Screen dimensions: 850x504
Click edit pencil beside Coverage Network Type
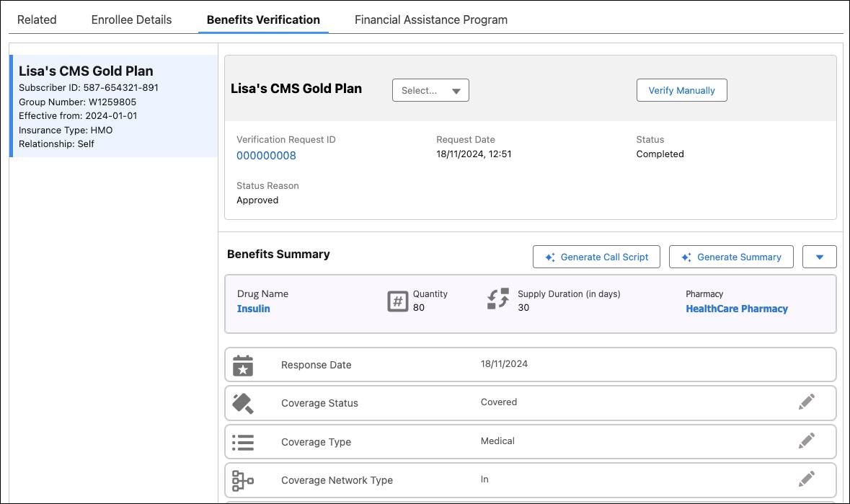point(807,479)
